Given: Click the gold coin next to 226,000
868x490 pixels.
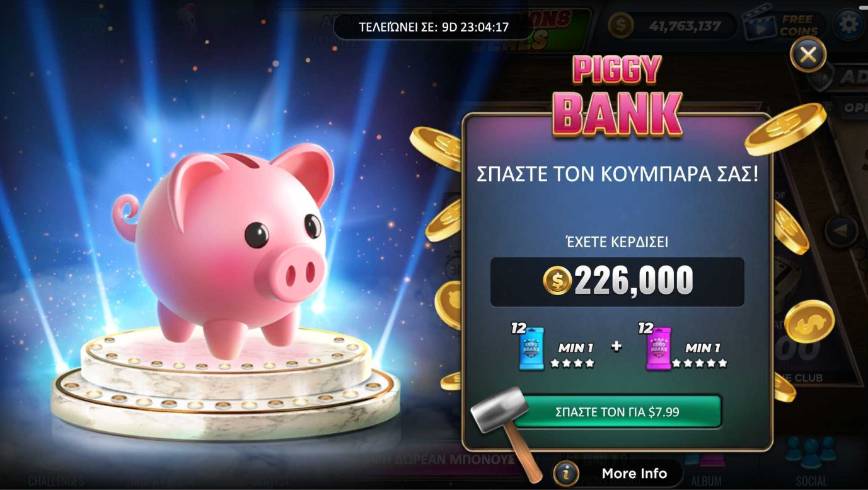Looking at the screenshot, I should click(557, 281).
